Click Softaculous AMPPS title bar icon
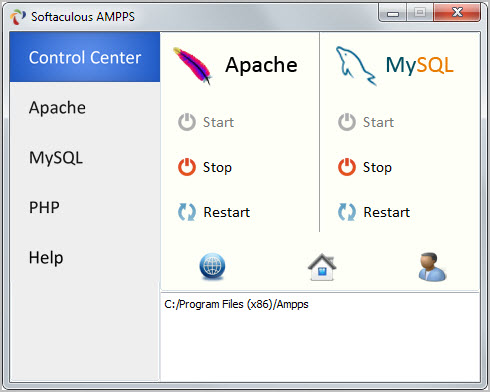 (18, 17)
